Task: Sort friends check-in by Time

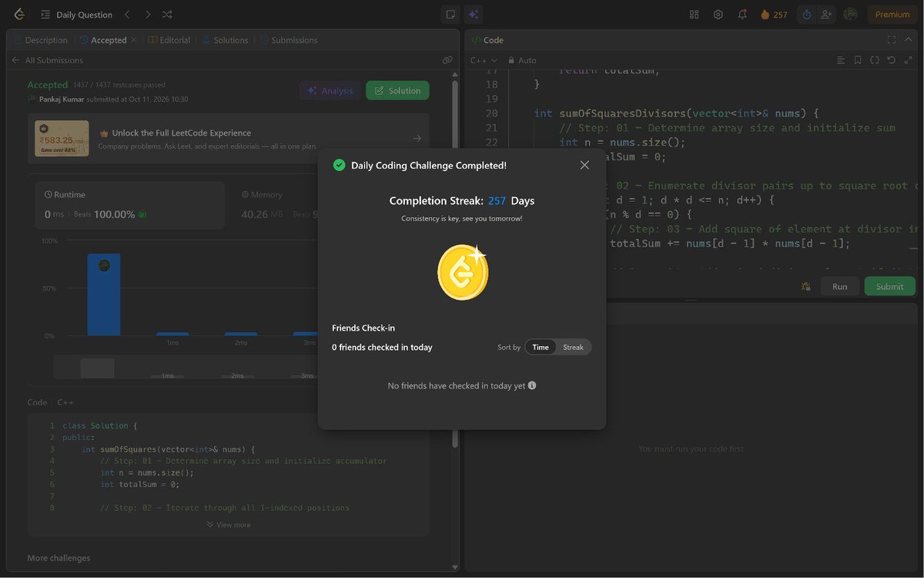Action: (x=541, y=348)
